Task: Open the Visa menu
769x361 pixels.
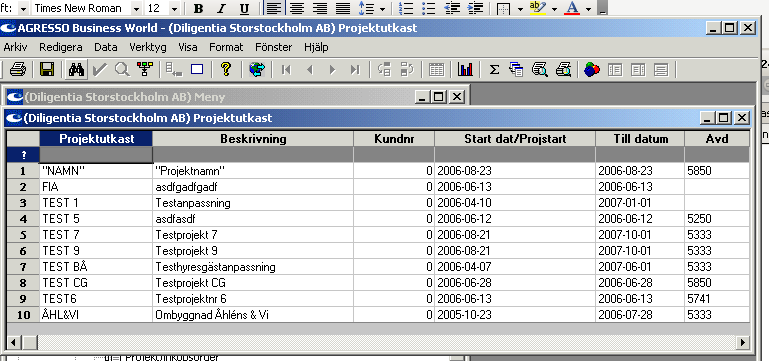Action: [188, 48]
